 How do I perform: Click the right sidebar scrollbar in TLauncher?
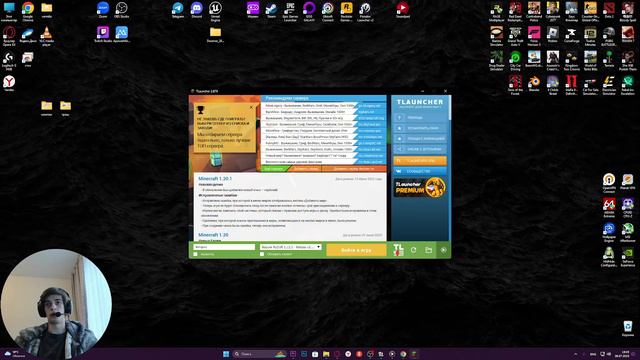tap(450, 108)
